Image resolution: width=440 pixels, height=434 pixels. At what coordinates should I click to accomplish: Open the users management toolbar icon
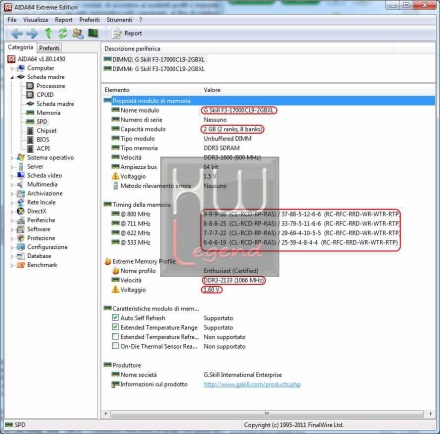coord(78,33)
